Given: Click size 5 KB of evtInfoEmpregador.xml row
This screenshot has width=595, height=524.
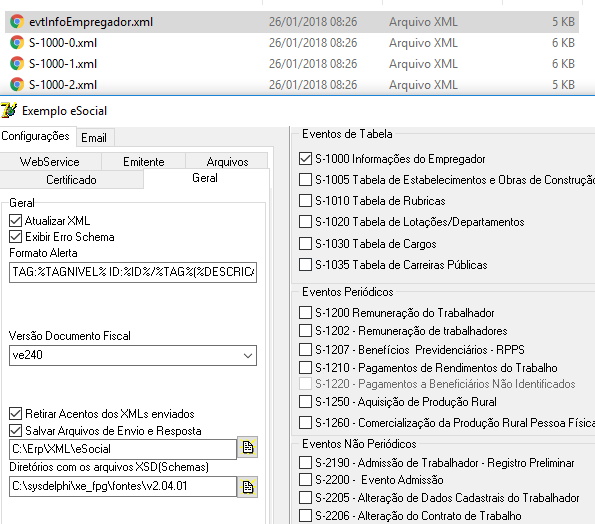Looking at the screenshot, I should pyautogui.click(x=564, y=22).
